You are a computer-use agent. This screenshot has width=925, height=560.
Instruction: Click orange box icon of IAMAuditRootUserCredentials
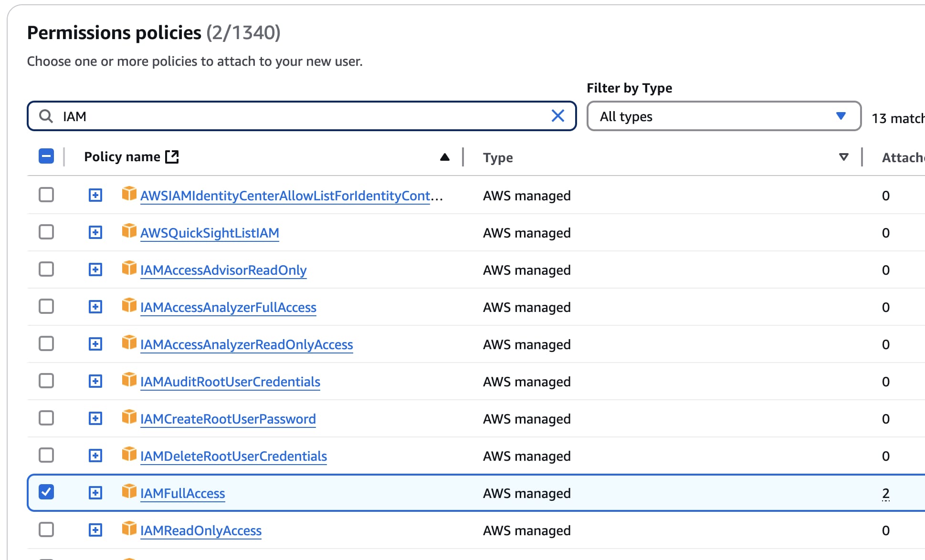129,380
